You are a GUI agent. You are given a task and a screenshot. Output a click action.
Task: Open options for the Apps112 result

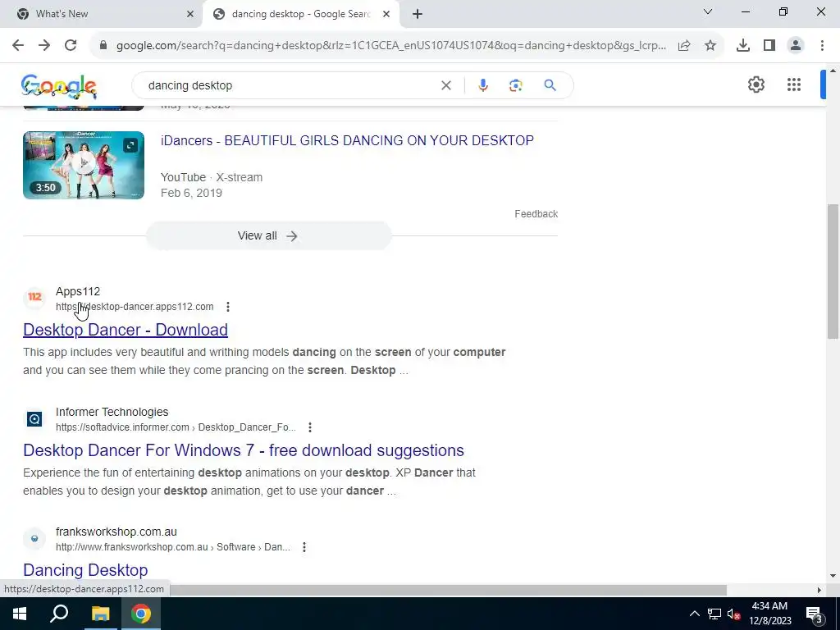tap(228, 307)
